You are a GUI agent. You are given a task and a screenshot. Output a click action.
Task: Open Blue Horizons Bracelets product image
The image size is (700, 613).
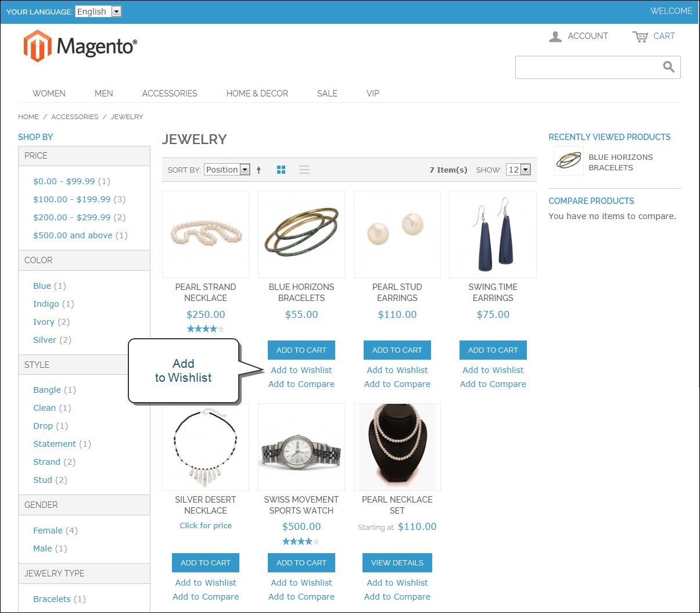pyautogui.click(x=301, y=235)
